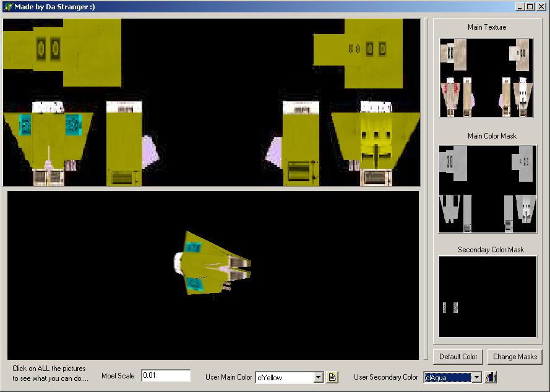Screen dimensions: 550x392
Task: Click the Main Texture thumbnail
Action: pyautogui.click(x=486, y=78)
